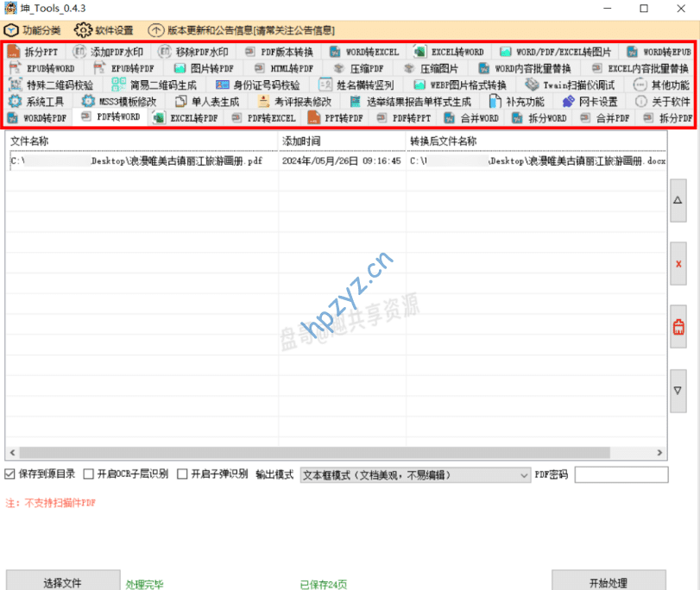Uncheck the 保存到源目录 checkbox
The width and height of the screenshot is (700, 590).
[x=9, y=474]
